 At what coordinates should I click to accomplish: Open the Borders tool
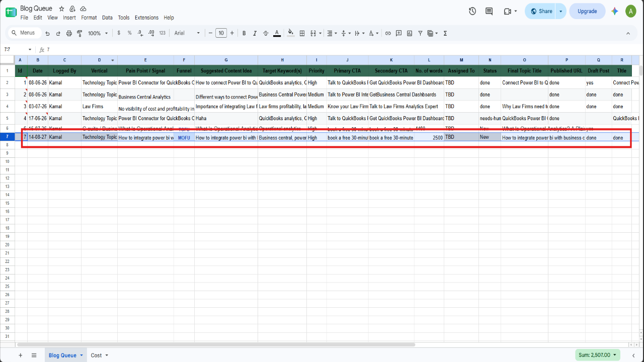(x=302, y=33)
